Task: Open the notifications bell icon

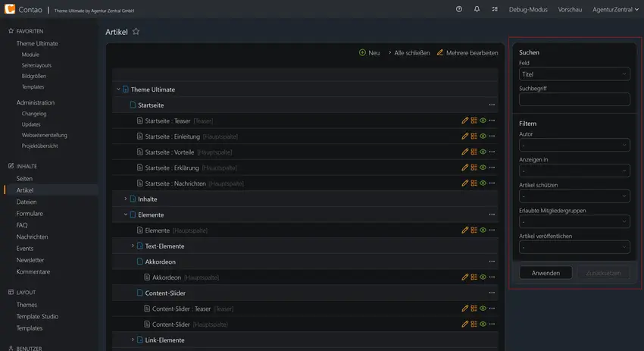Action: point(477,9)
